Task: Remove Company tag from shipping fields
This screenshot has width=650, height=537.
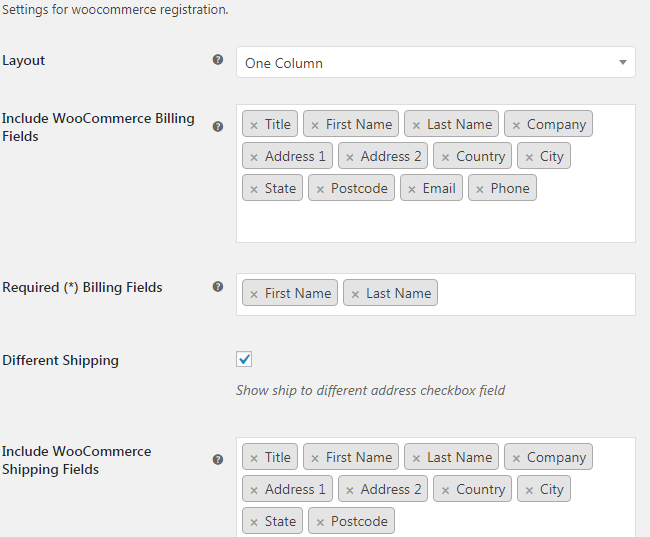Action: coord(516,458)
